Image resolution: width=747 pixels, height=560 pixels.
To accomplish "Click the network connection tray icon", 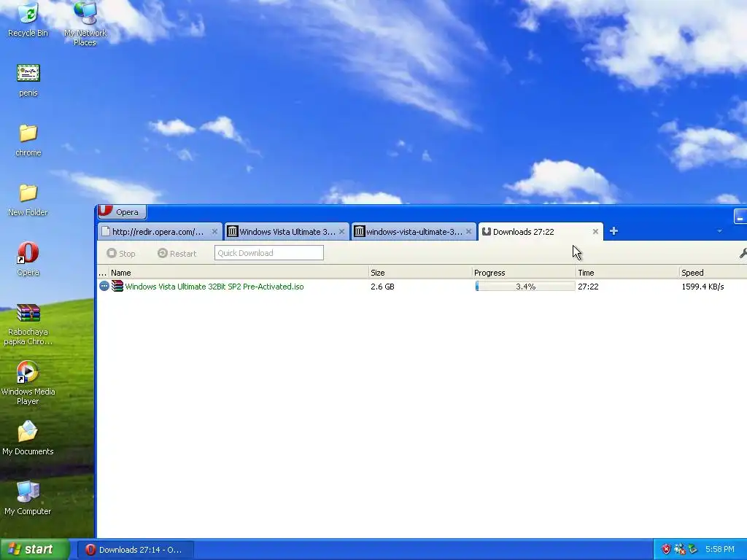I will (679, 550).
